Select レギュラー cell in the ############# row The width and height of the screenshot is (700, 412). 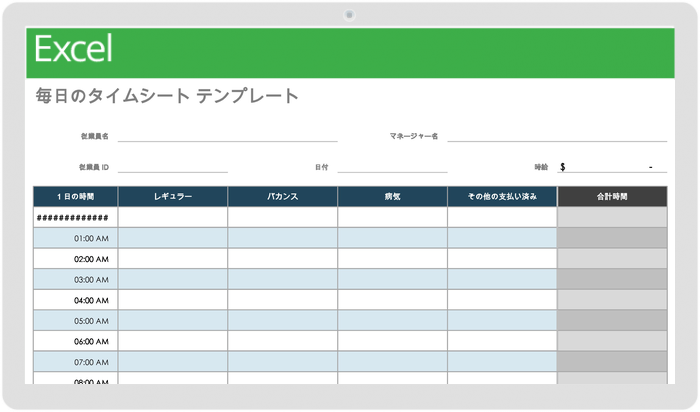[x=173, y=217]
